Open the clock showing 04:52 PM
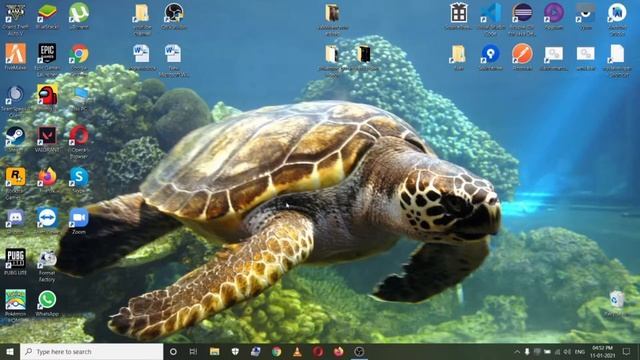Image resolution: width=640 pixels, height=360 pixels. (x=602, y=351)
